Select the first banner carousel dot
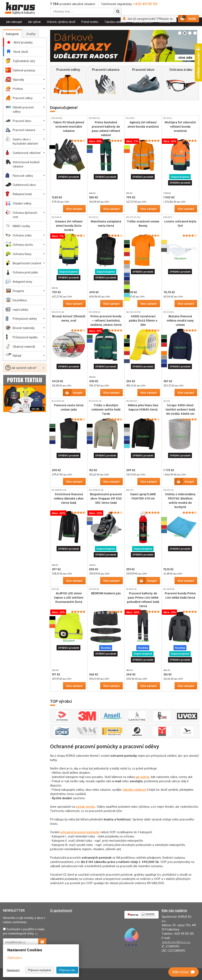Viewport: 202px width, 980px height. pyautogui.click(x=180, y=34)
